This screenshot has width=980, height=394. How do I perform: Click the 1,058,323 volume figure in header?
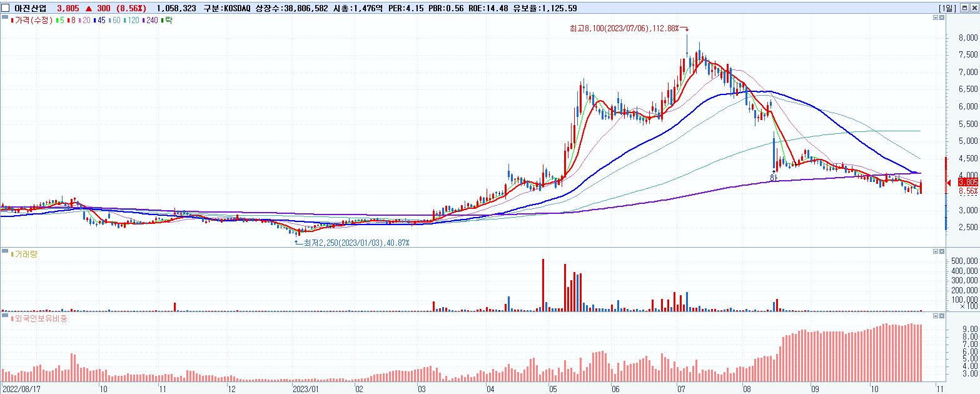click(176, 8)
